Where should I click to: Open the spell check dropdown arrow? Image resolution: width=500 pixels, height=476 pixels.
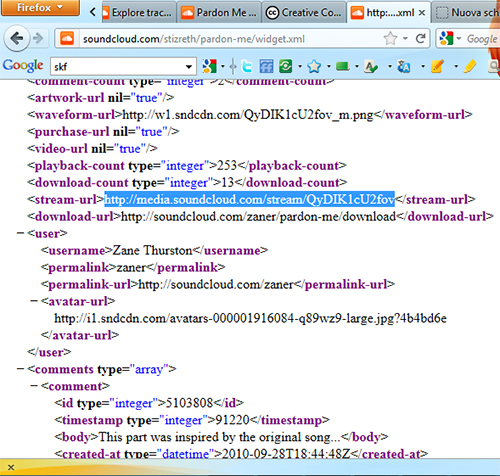click(390, 66)
